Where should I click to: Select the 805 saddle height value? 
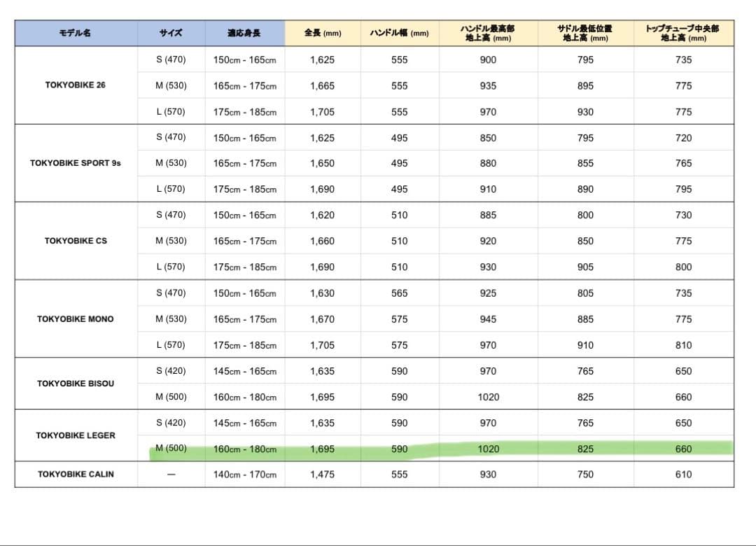(x=585, y=293)
